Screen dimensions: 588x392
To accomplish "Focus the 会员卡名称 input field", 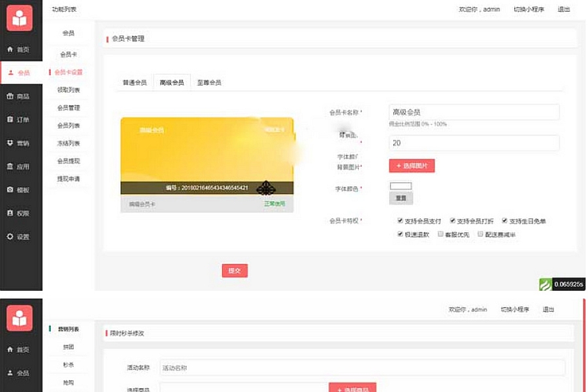I will coord(474,112).
